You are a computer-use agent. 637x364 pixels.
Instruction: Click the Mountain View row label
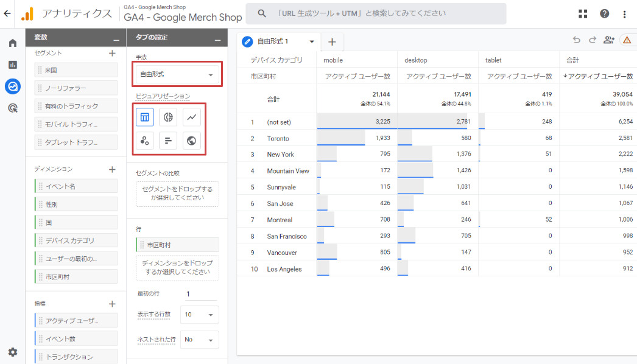(x=288, y=171)
